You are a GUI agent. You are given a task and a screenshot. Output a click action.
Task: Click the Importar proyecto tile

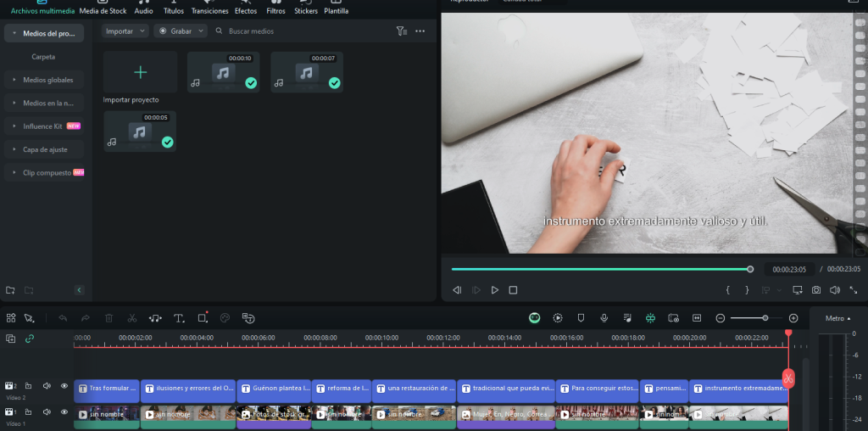tap(140, 73)
